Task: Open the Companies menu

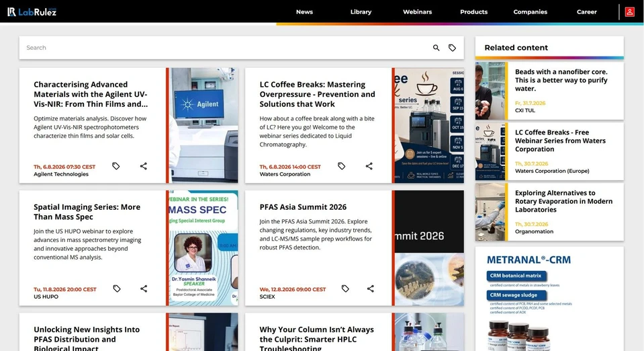Action: (x=531, y=12)
